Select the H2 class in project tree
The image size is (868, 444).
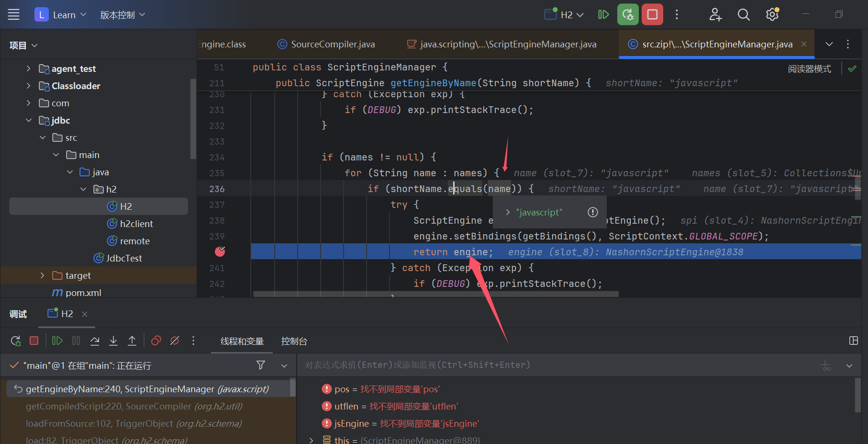click(99, 206)
